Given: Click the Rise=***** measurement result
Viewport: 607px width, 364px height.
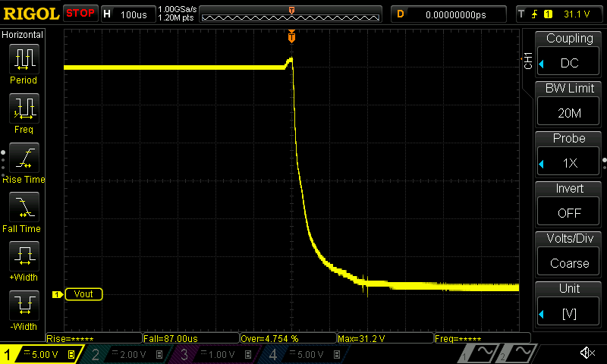Looking at the screenshot, I should tap(93, 338).
